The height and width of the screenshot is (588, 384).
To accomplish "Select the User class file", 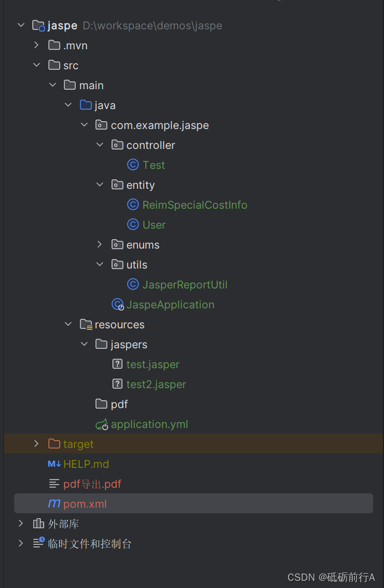I will click(153, 225).
